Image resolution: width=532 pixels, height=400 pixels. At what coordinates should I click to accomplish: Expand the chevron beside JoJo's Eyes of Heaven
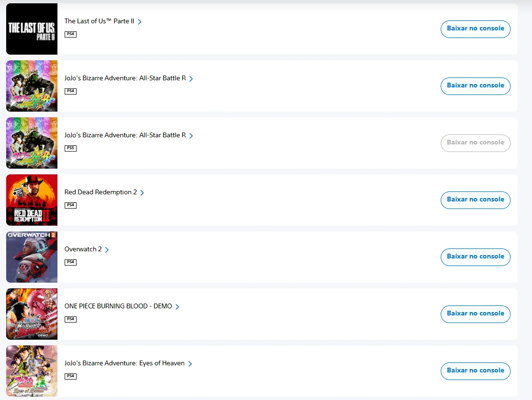(190, 364)
